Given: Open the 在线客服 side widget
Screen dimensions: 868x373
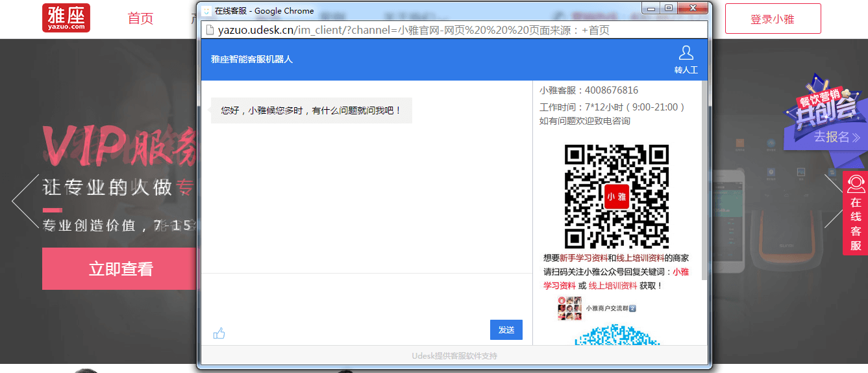Looking at the screenshot, I should point(855,213).
